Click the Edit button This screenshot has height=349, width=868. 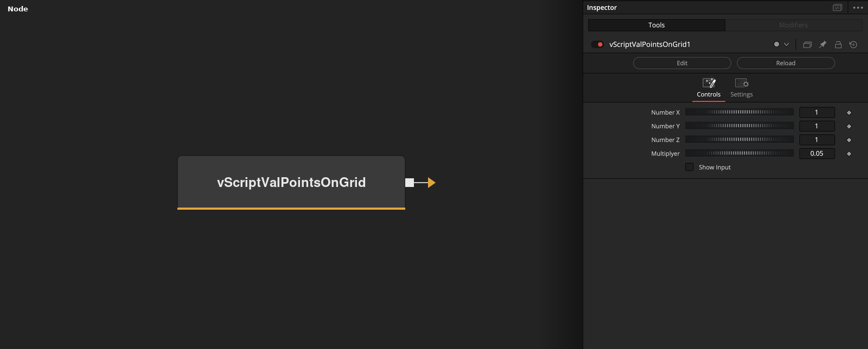(682, 63)
